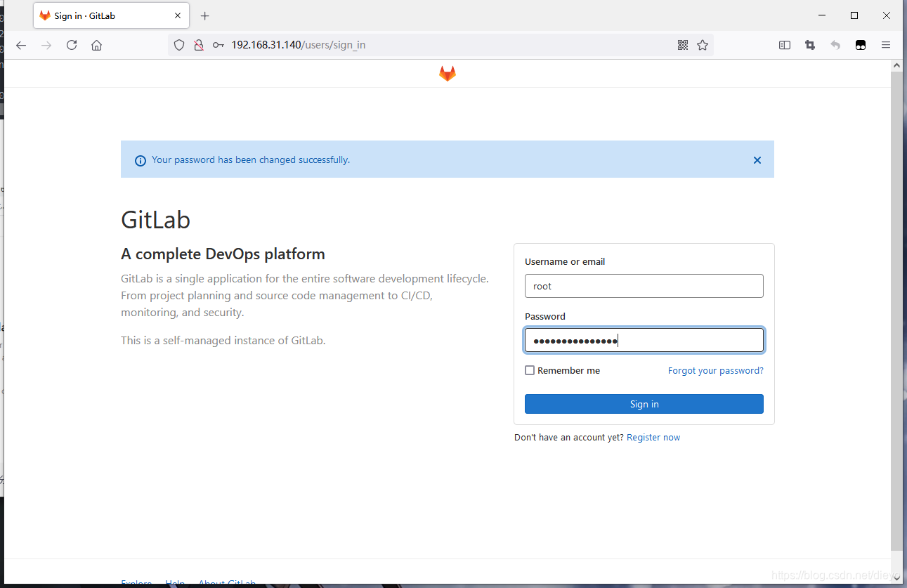Minimize the browser window
Image resolution: width=907 pixels, height=588 pixels.
(822, 15)
